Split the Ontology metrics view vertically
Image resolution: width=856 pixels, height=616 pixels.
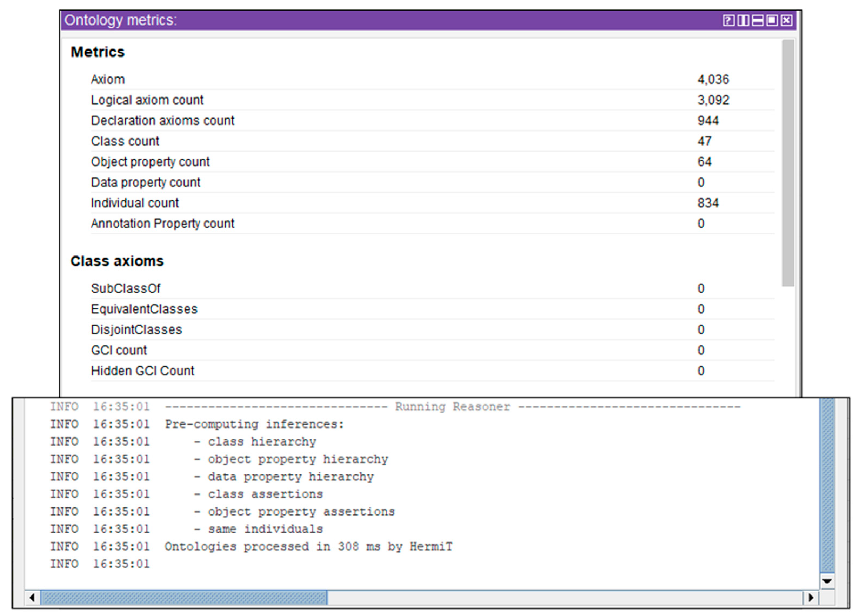click(x=743, y=20)
